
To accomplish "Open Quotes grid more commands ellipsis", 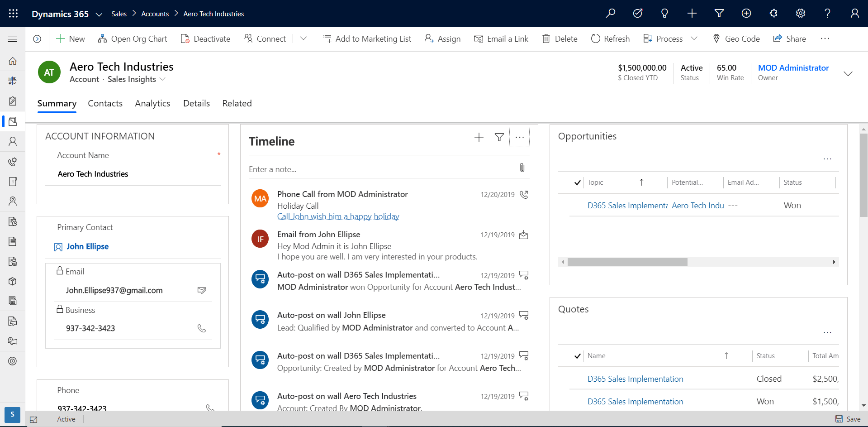I will click(x=827, y=332).
